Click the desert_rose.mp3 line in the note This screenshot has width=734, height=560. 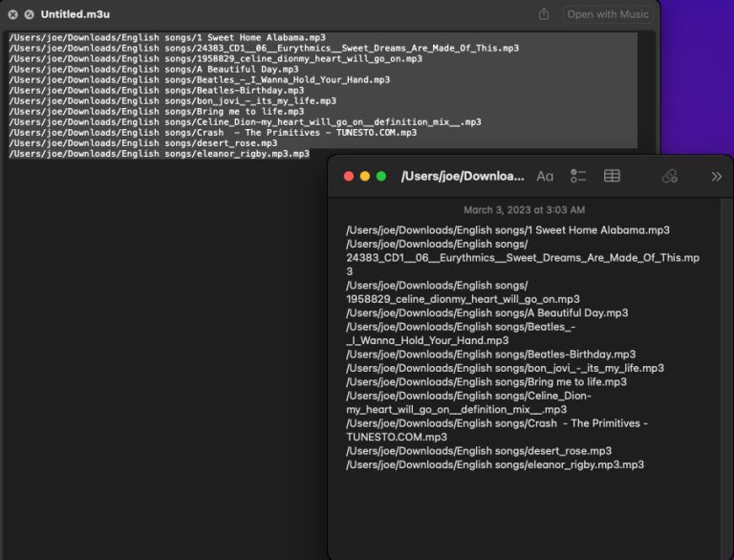pos(479,451)
